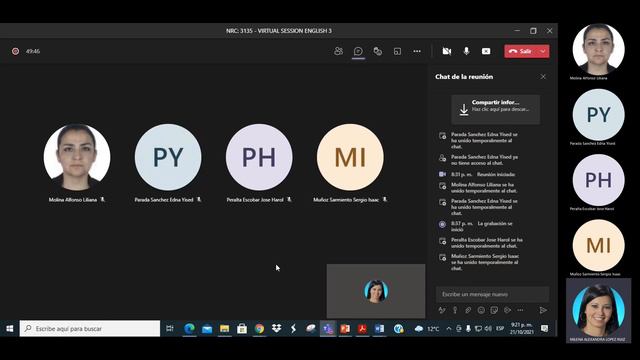Download the Compartir infor... file card
Image resolution: width=640 pixels, height=360 pixels.
click(496, 109)
